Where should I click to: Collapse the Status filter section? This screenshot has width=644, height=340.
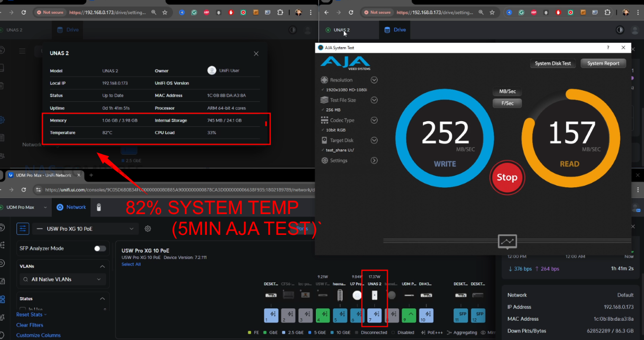pos(102,299)
